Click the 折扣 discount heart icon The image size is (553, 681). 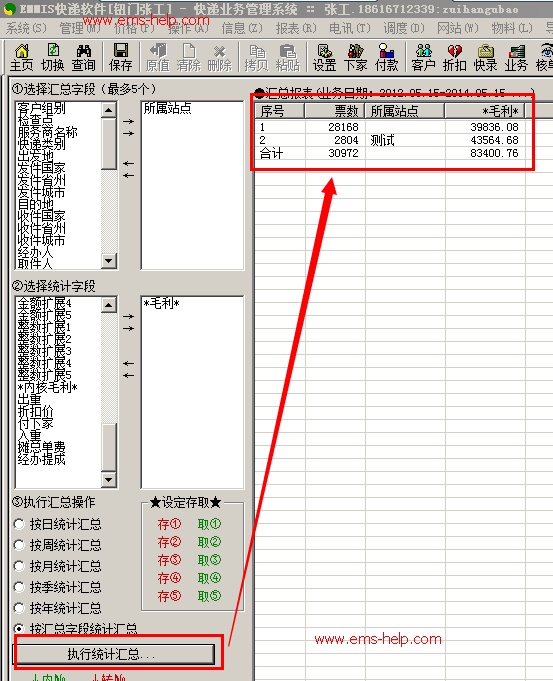click(x=454, y=57)
